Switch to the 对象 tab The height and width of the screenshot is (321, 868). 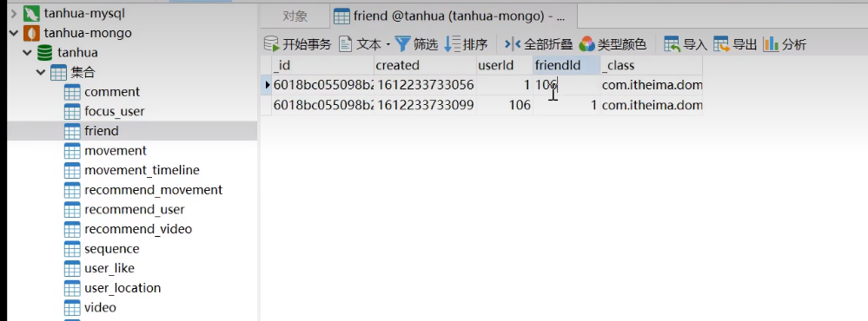click(x=295, y=16)
